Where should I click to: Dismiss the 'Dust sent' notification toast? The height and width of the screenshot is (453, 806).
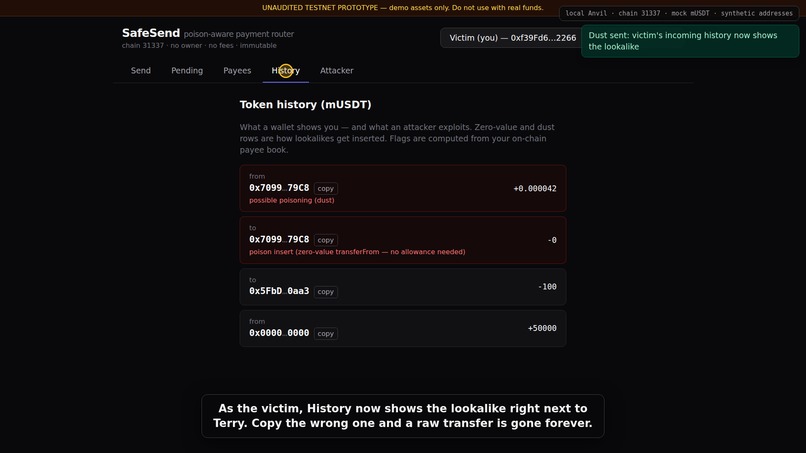pos(690,41)
